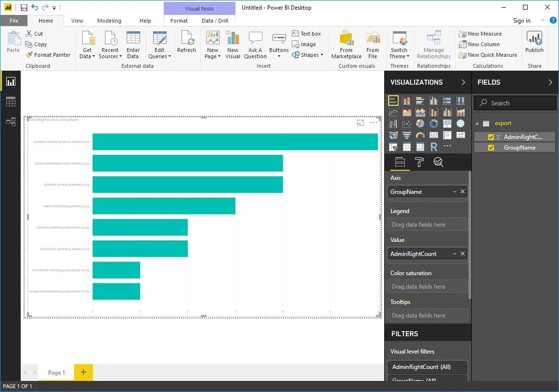This screenshot has width=559, height=392.
Task: Switch to Model view in left sidebar
Action: pos(11,122)
